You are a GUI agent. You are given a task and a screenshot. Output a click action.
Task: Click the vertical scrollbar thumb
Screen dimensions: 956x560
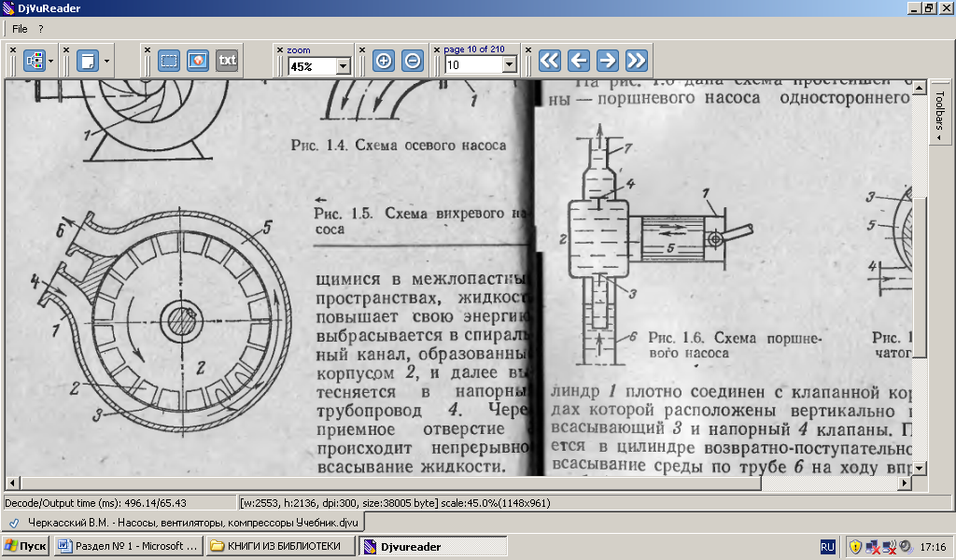click(919, 277)
